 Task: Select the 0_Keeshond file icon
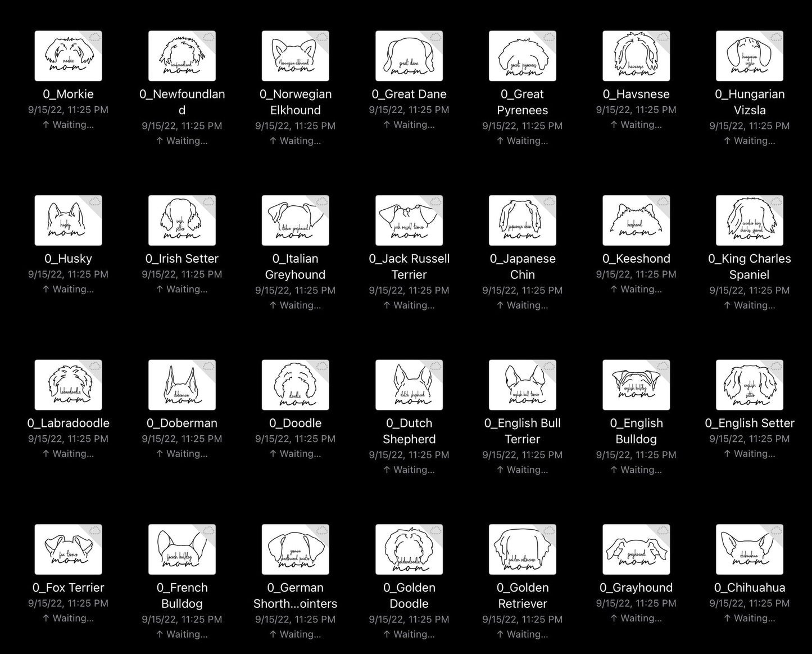tap(636, 220)
